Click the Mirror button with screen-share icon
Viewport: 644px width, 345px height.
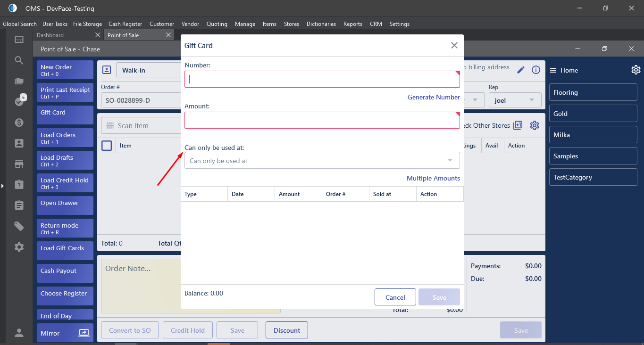point(65,333)
